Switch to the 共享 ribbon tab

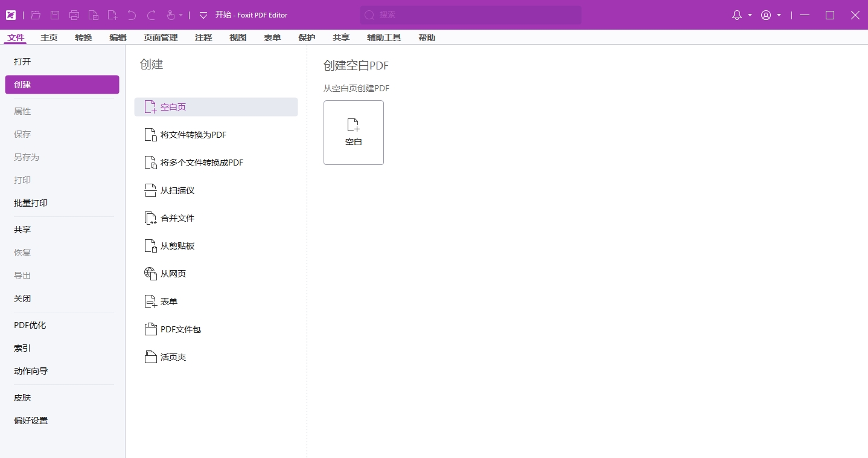click(341, 37)
